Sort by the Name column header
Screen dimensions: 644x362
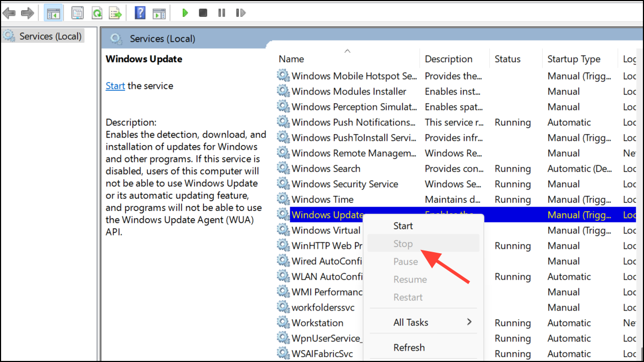click(291, 58)
